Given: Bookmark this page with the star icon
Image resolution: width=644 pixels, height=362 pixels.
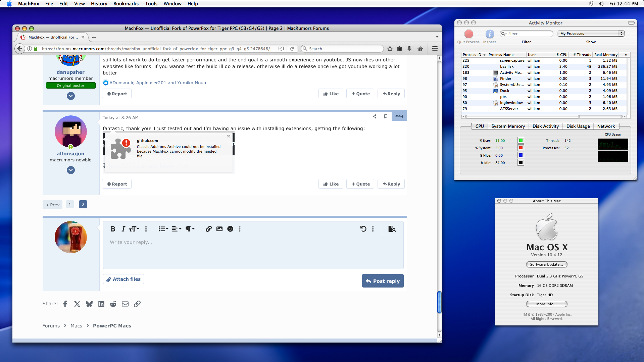Looking at the screenshot, I should click(390, 49).
